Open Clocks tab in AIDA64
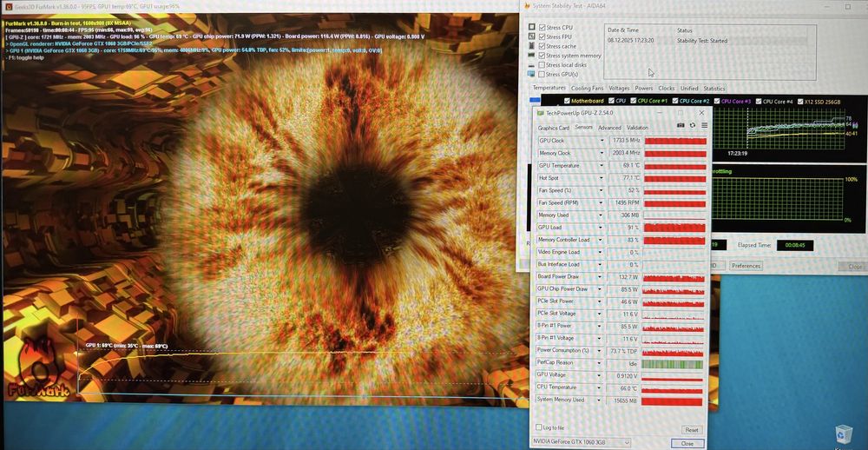Screen dimensions: 868x450 click(x=667, y=88)
